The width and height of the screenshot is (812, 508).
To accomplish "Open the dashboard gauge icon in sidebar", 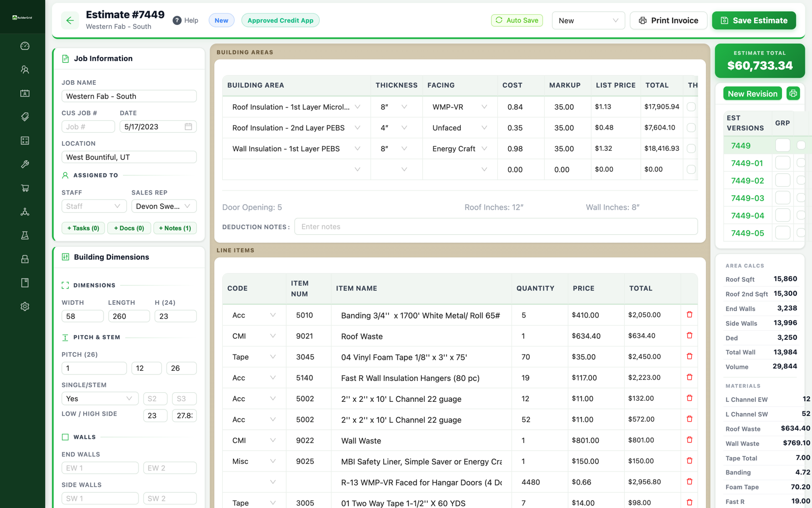I will point(25,46).
